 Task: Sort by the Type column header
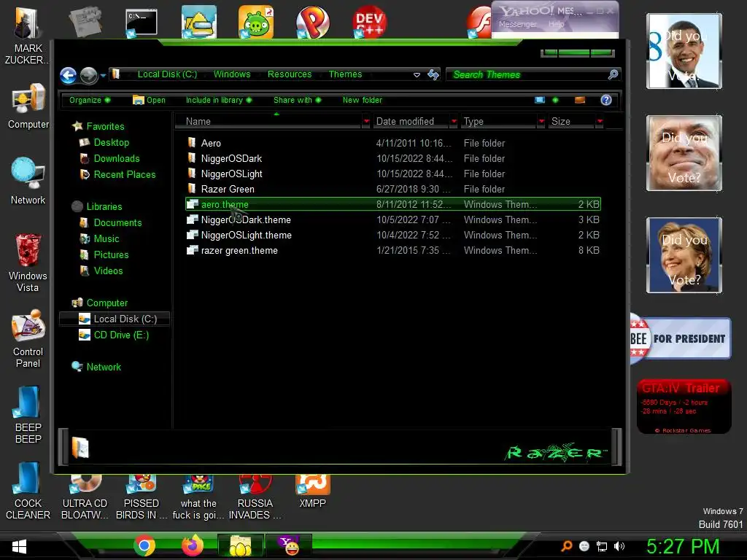coord(499,122)
